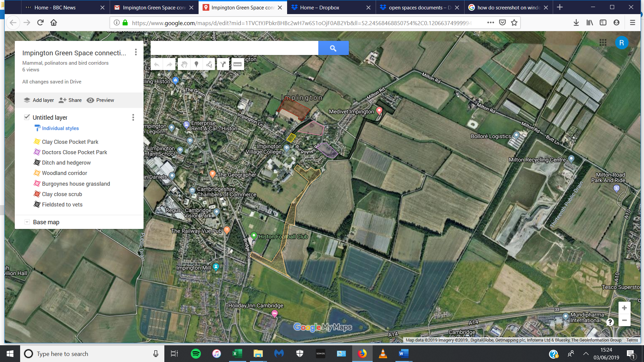Click the add directions tool
This screenshot has height=362, width=644.
[x=223, y=64]
